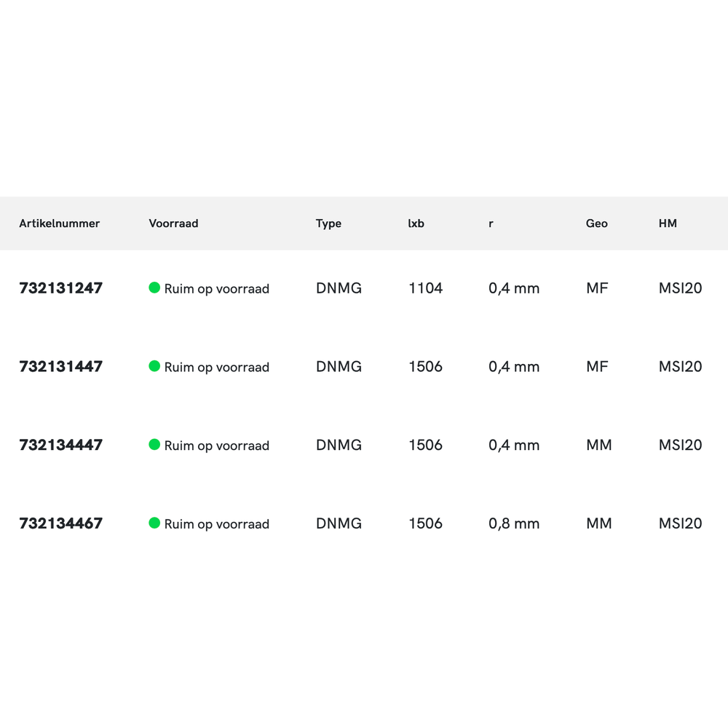This screenshot has width=728, height=728.
Task: Sort by the Geo column header
Action: (597, 223)
